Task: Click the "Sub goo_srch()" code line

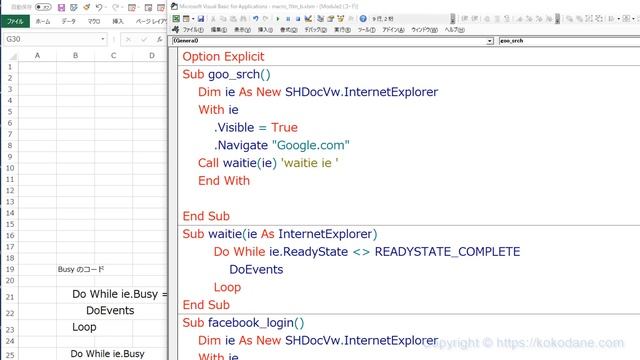Action: (227, 74)
